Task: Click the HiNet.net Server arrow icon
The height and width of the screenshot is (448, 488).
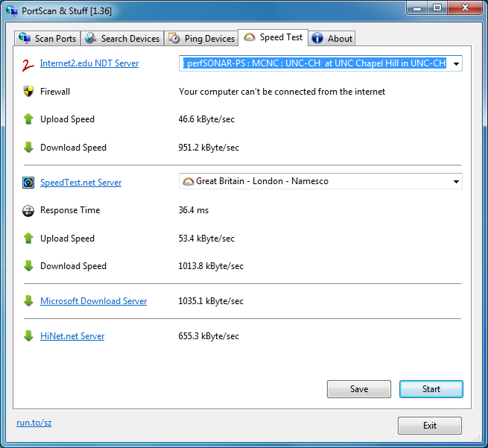Action: [x=28, y=336]
